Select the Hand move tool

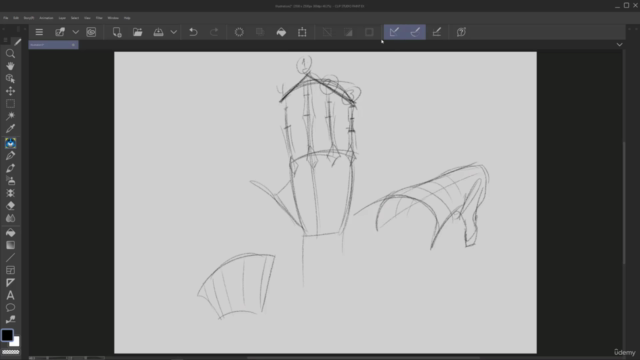pyautogui.click(x=10, y=66)
